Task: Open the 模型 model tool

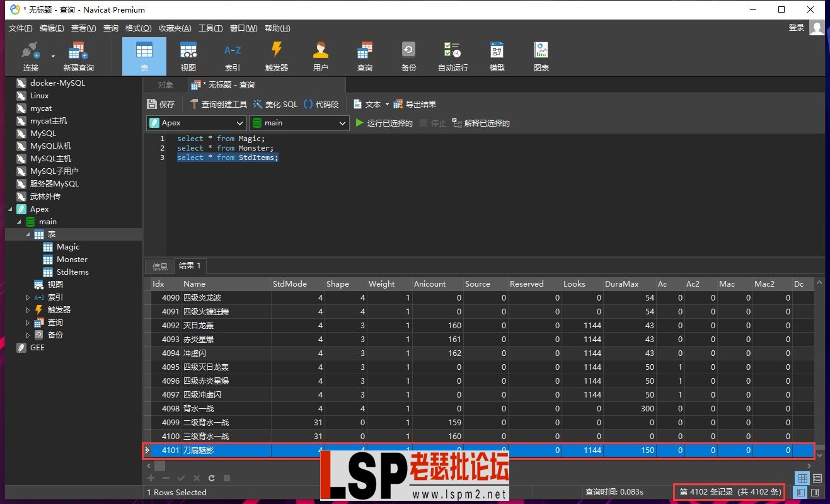Action: (497, 55)
